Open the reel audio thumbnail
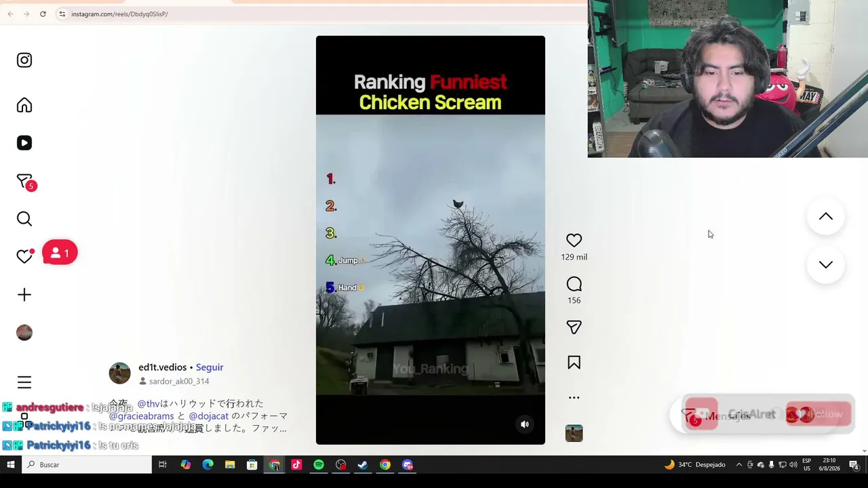The height and width of the screenshot is (488, 868). (x=574, y=433)
